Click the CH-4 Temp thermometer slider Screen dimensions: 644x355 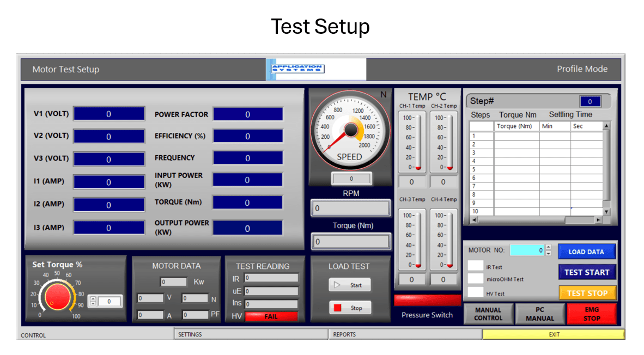[450, 240]
